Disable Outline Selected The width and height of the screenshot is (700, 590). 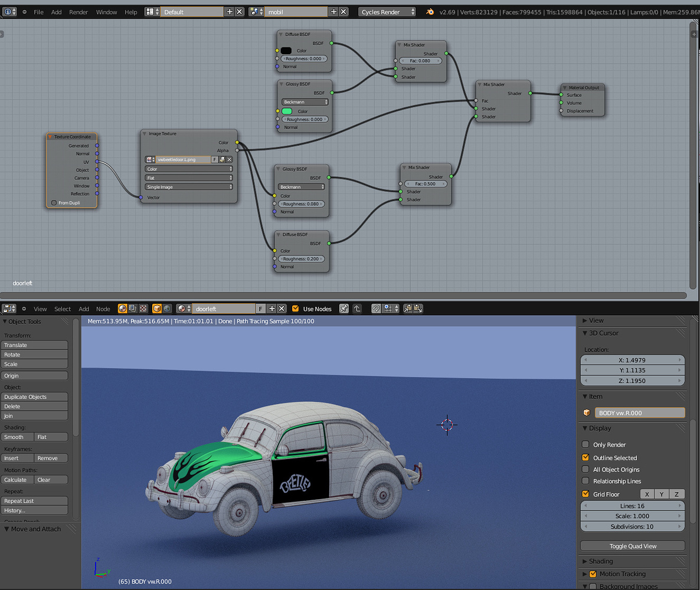tap(585, 457)
